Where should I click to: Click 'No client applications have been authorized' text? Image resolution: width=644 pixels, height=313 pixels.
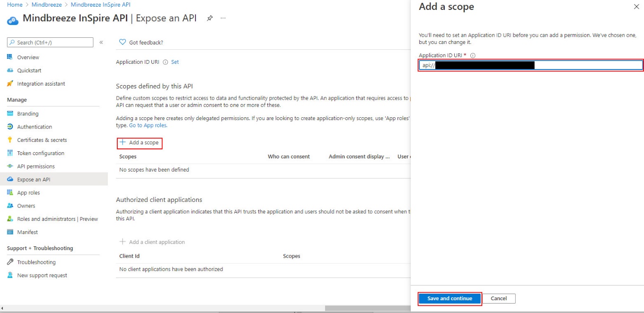[x=171, y=269]
